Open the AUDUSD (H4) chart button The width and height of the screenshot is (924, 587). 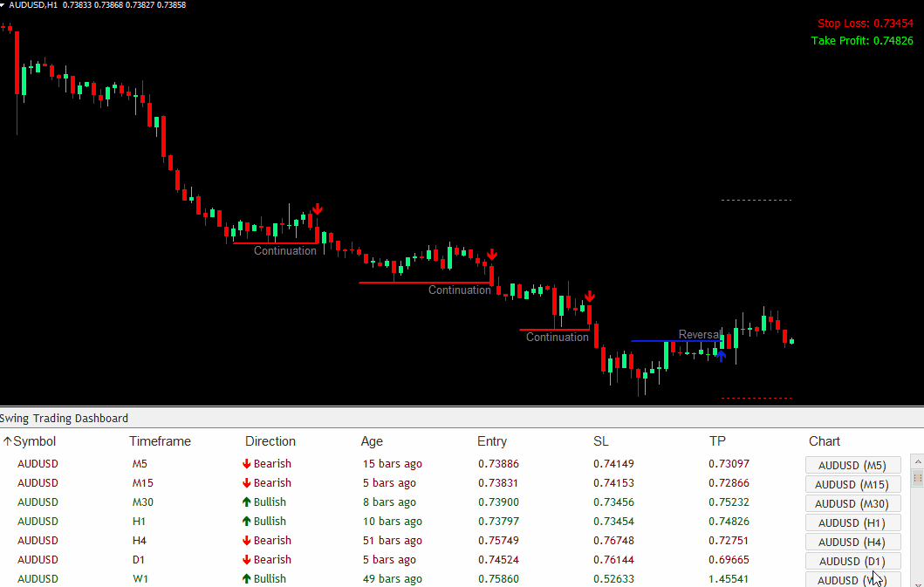852,542
